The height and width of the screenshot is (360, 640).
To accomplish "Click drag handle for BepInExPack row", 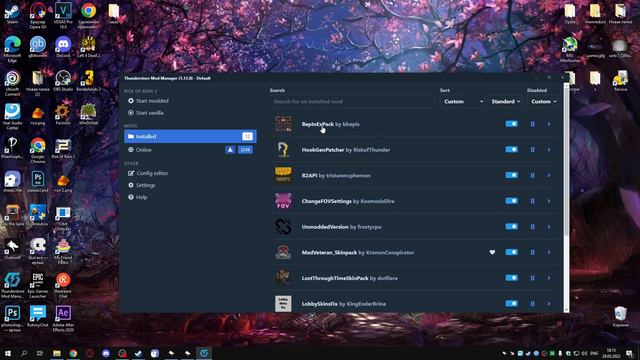I will (x=533, y=124).
